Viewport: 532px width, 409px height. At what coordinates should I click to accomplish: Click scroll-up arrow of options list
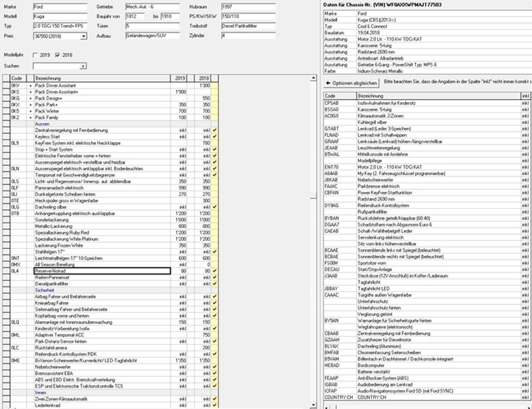(313, 78)
